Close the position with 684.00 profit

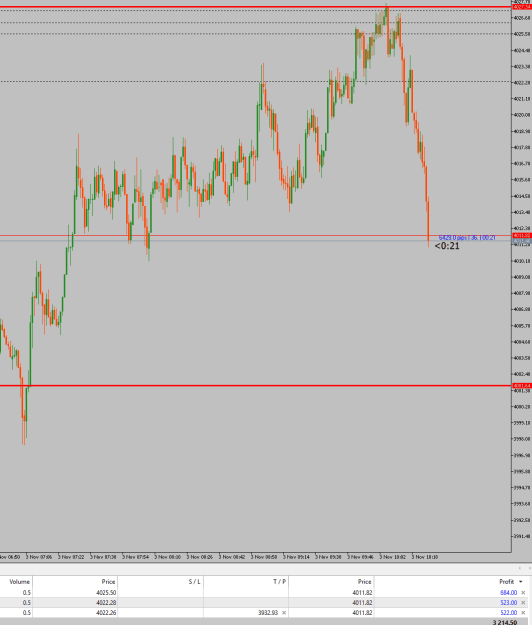(x=523, y=593)
